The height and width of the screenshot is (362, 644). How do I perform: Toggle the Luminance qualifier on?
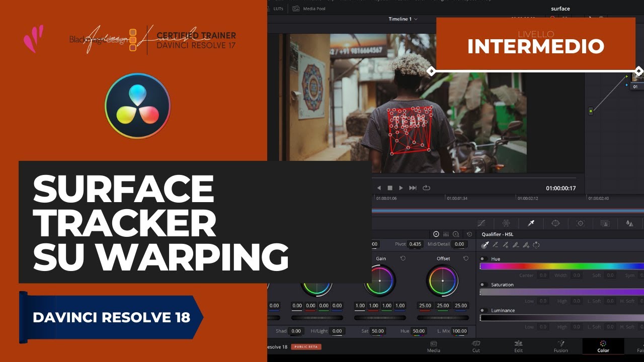(484, 310)
